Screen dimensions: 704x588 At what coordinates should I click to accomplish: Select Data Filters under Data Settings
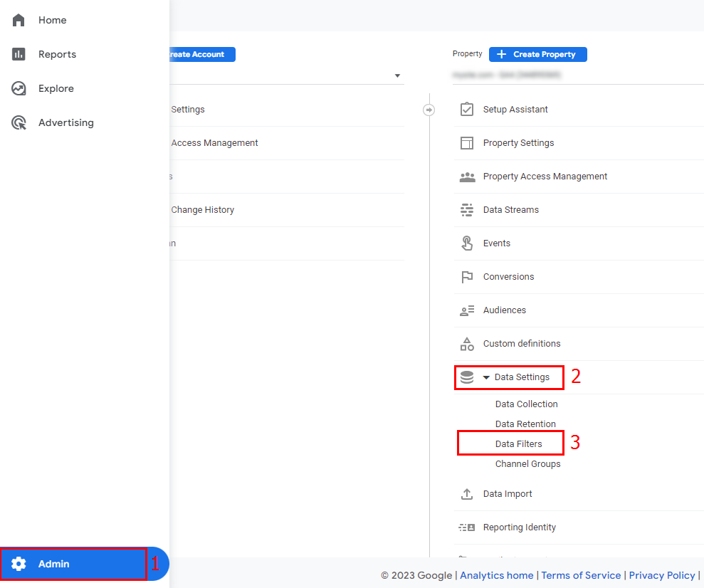click(x=519, y=444)
